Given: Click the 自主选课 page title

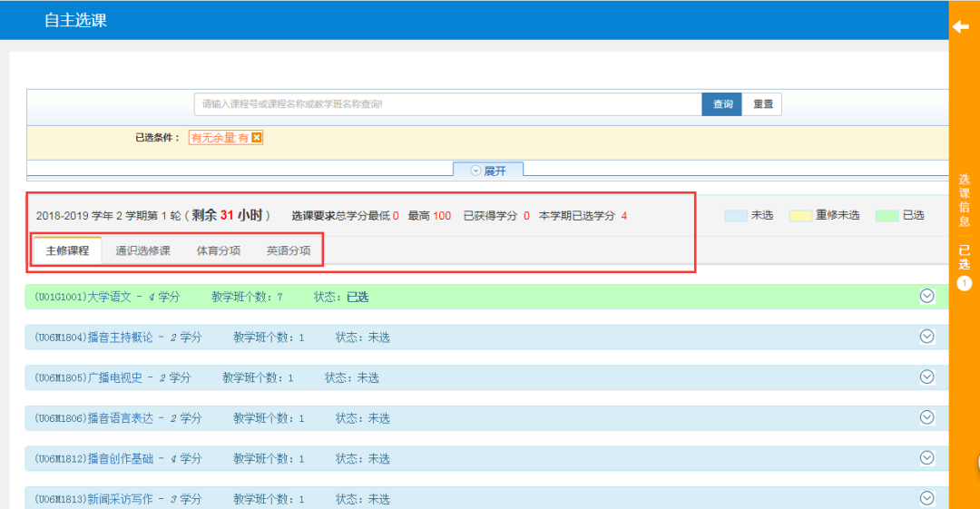Looking at the screenshot, I should [x=75, y=20].
